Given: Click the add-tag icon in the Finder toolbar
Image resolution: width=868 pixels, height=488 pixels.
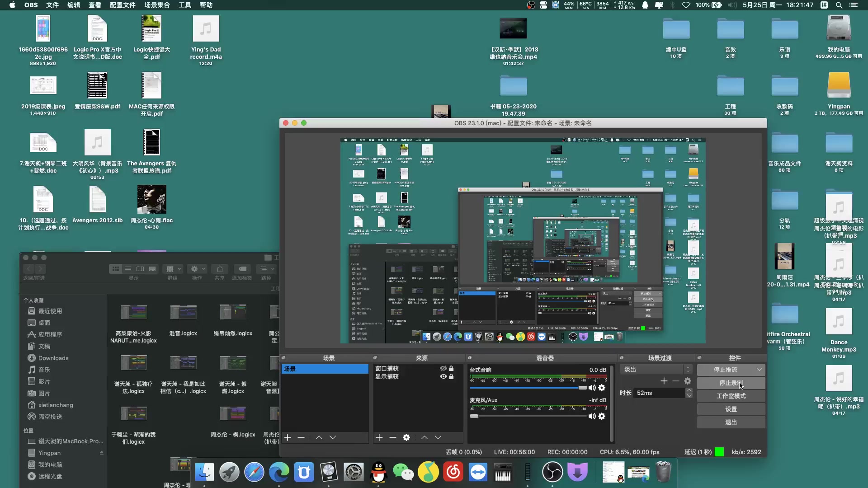Looking at the screenshot, I should click(x=242, y=269).
